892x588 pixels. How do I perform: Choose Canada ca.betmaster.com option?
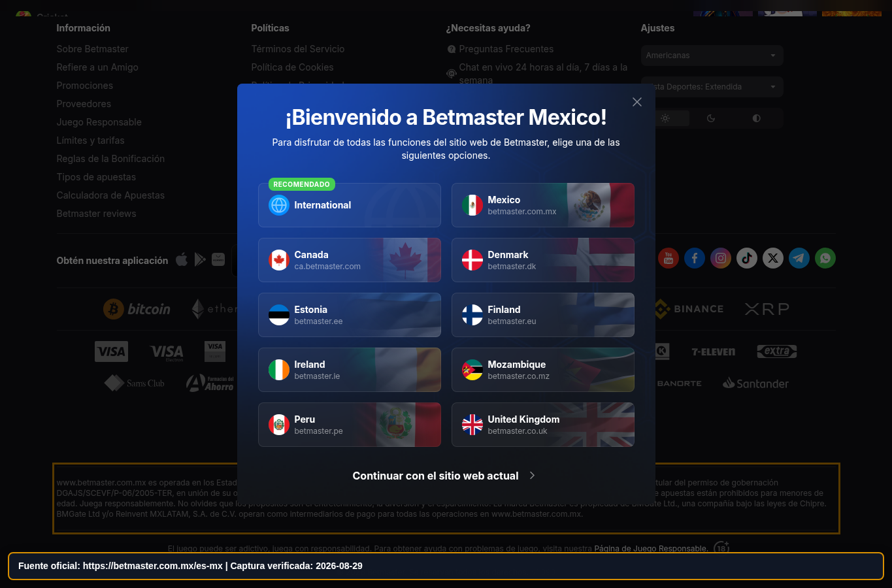coord(350,260)
